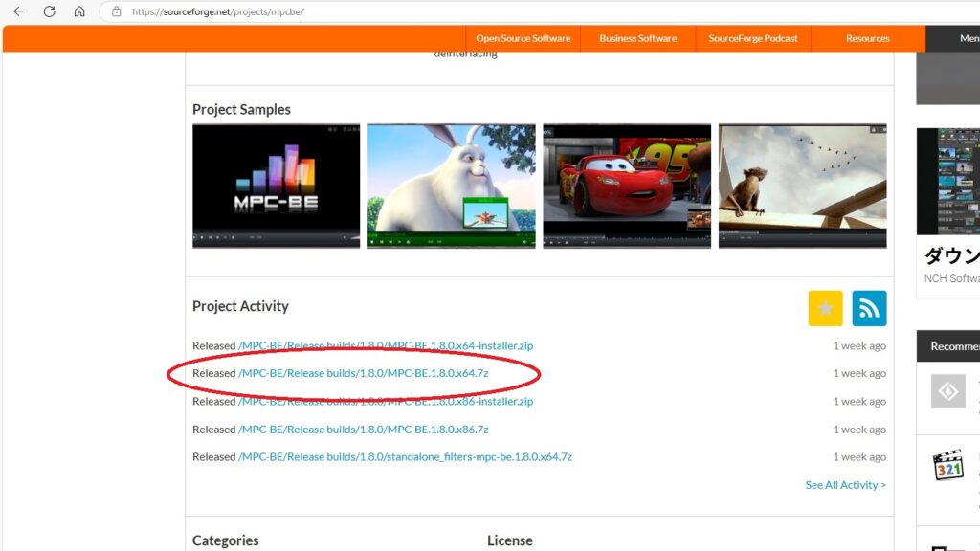Click the "1 week ago" text beside standalone_filters
This screenshot has width=980, height=551.
coord(859,456)
